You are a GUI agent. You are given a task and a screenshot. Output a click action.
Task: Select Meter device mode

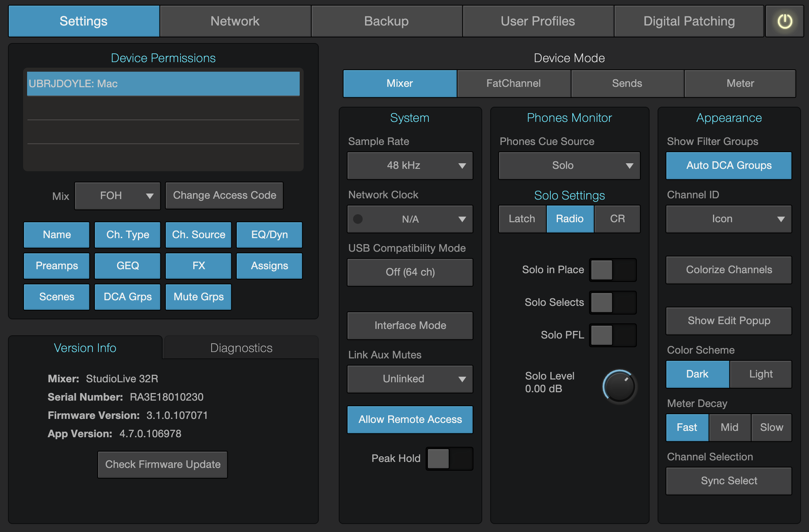[x=740, y=83]
